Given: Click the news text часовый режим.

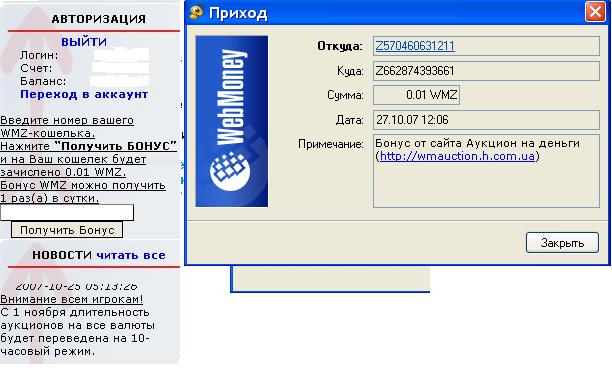Looking at the screenshot, I should 48,351.
